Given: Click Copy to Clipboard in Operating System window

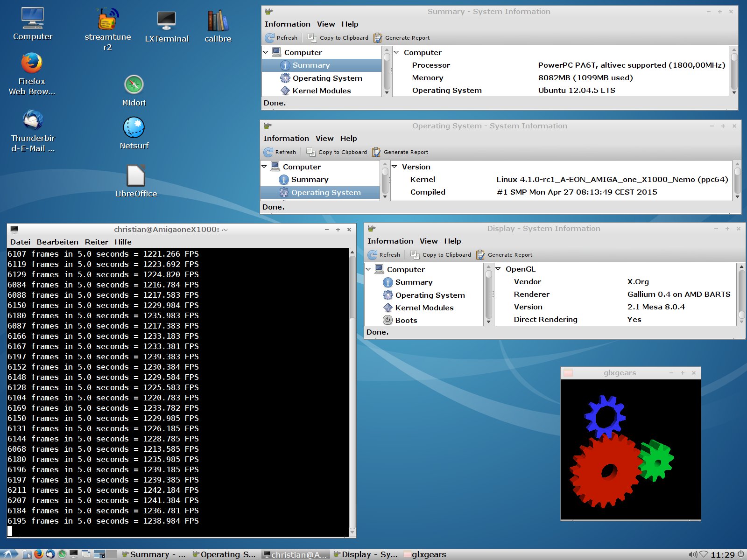Looking at the screenshot, I should (x=337, y=152).
